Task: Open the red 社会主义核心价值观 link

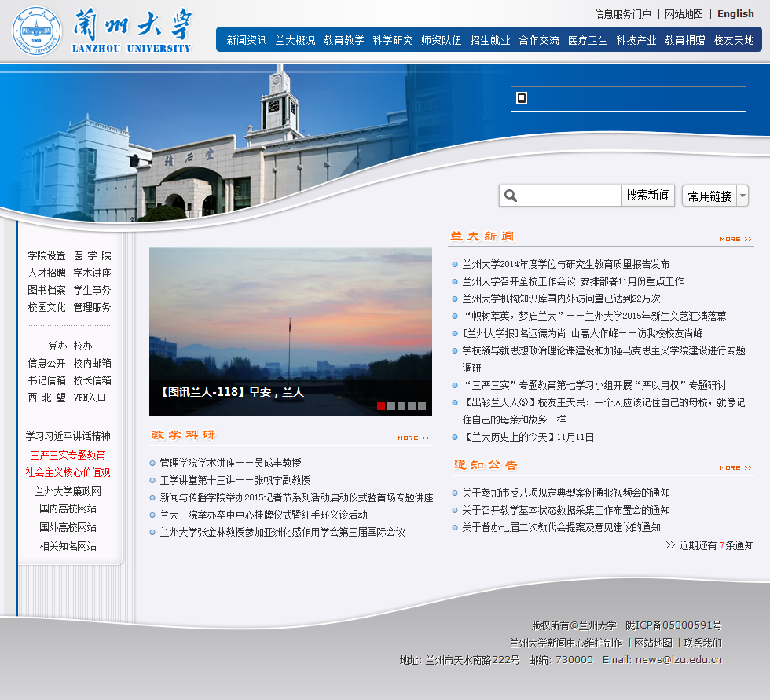Action: 68,473
